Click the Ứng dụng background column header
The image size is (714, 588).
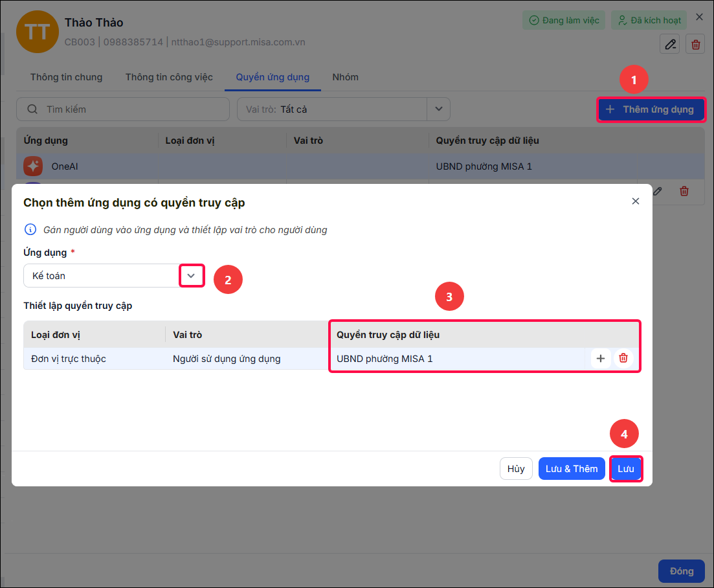45,141
